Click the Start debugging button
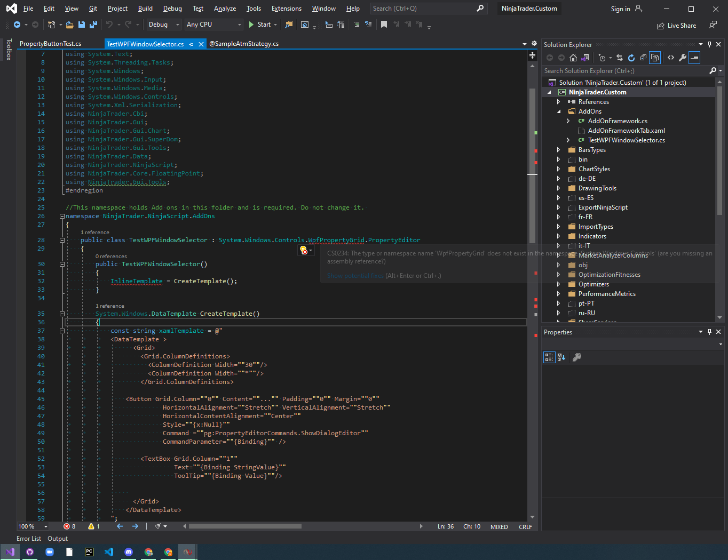The height and width of the screenshot is (560, 728). point(259,25)
